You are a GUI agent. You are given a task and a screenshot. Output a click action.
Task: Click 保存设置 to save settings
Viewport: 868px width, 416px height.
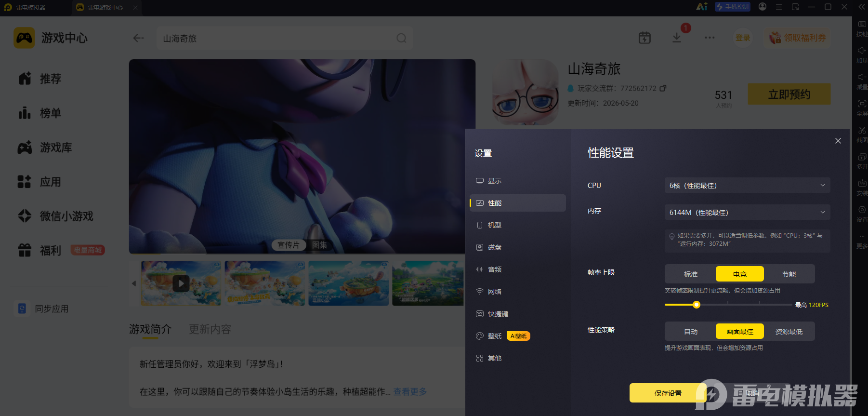668,393
